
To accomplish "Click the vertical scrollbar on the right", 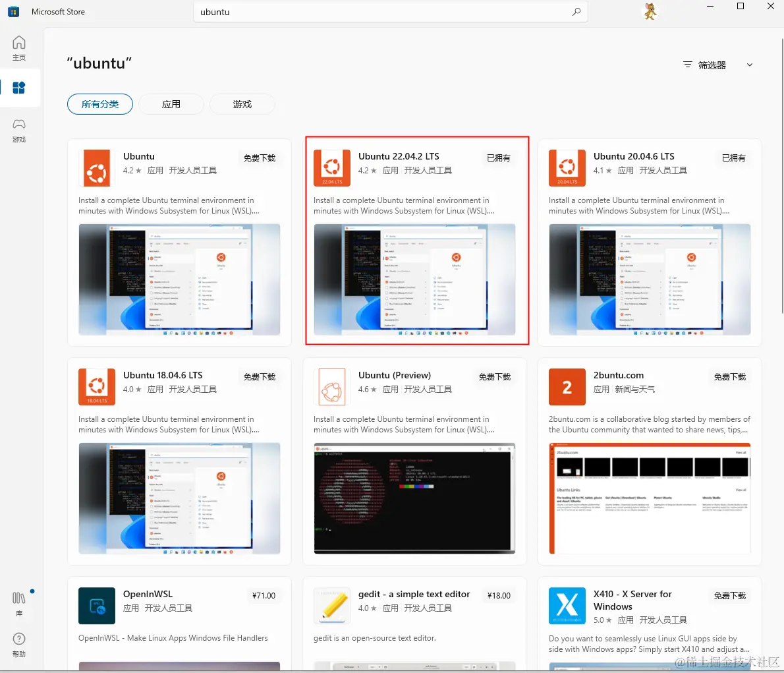I will 782,175.
